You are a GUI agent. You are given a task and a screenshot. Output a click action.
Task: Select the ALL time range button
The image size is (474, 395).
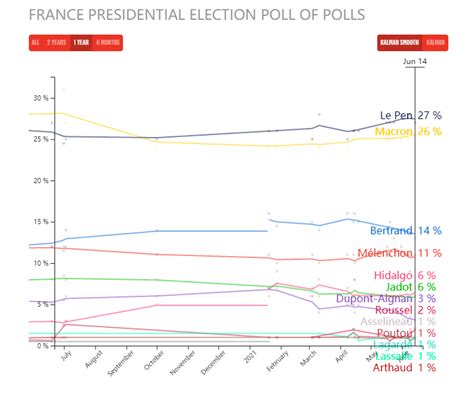point(36,43)
